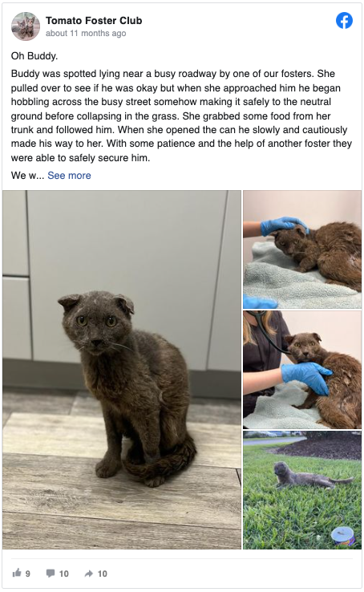Click the share count beside the arrow
Image resolution: width=364 pixels, height=592 pixels.
click(x=103, y=574)
